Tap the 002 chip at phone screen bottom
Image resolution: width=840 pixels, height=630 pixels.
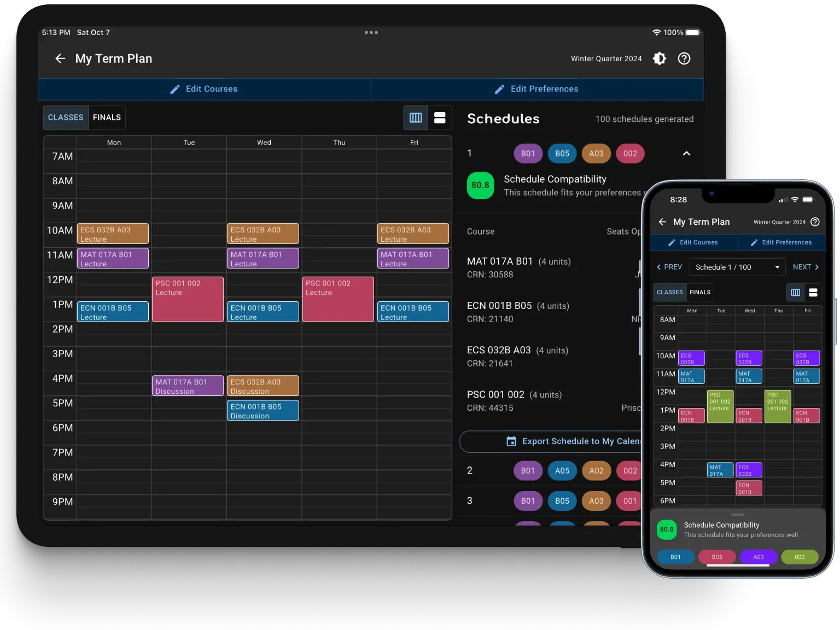coord(799,557)
